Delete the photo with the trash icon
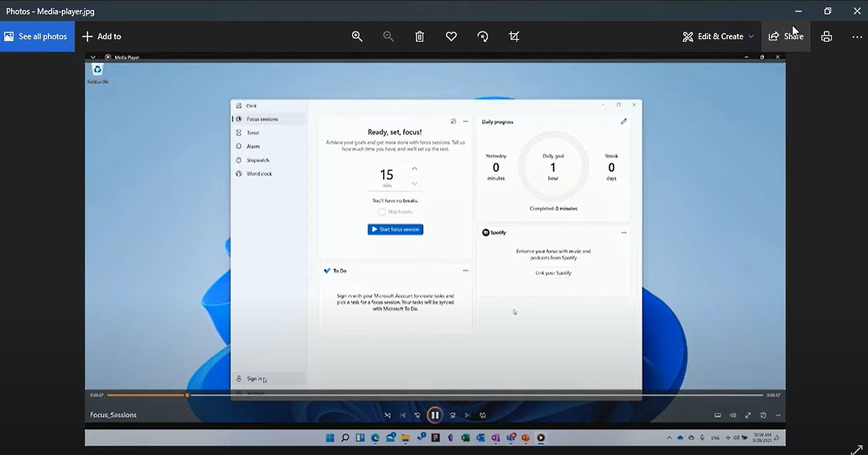This screenshot has height=455, width=868. tap(420, 36)
